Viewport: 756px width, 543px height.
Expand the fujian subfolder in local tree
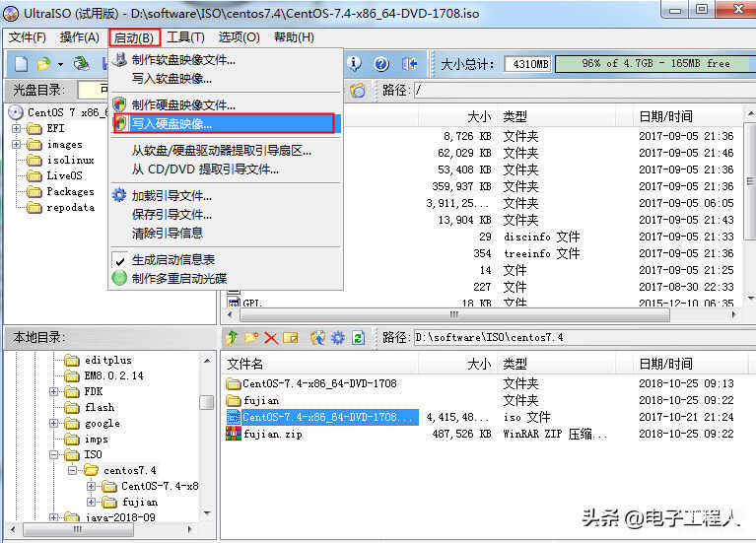coord(91,502)
